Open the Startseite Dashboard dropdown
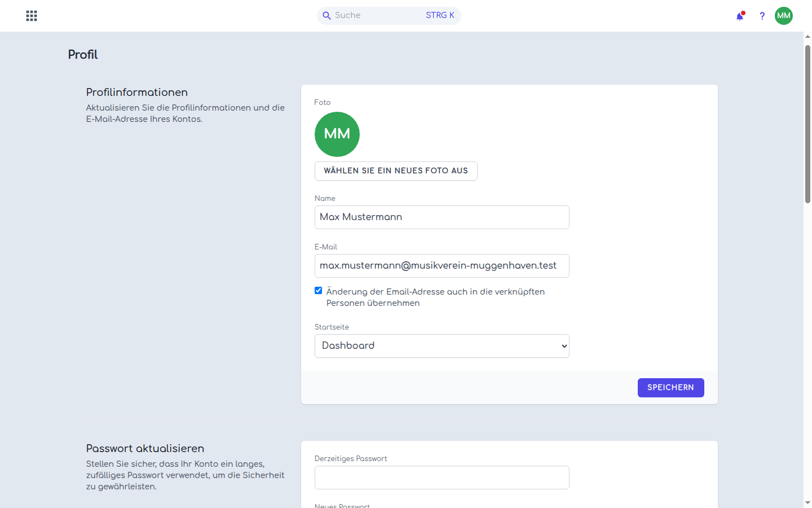The height and width of the screenshot is (508, 812). [x=442, y=346]
